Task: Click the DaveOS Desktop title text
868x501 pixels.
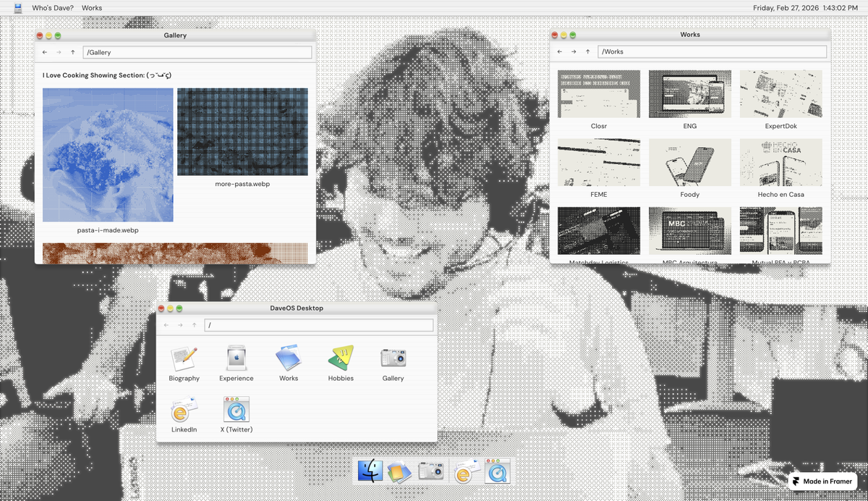Action: [x=297, y=308]
